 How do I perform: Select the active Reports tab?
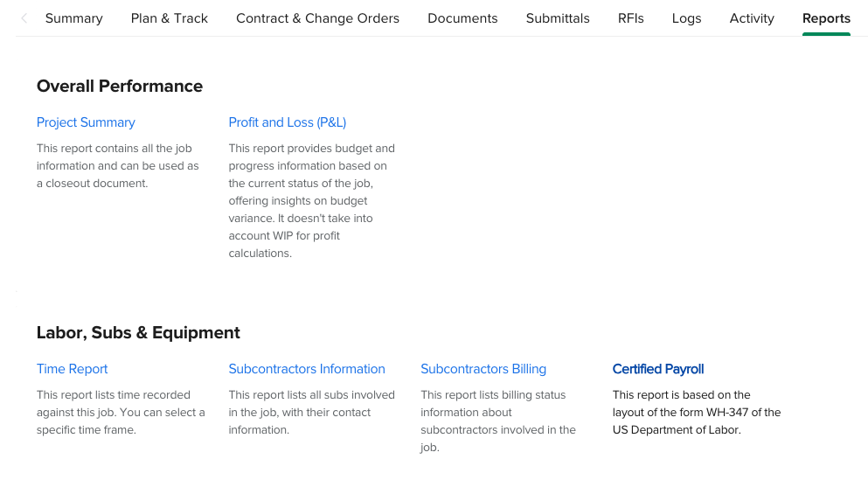[x=826, y=18]
